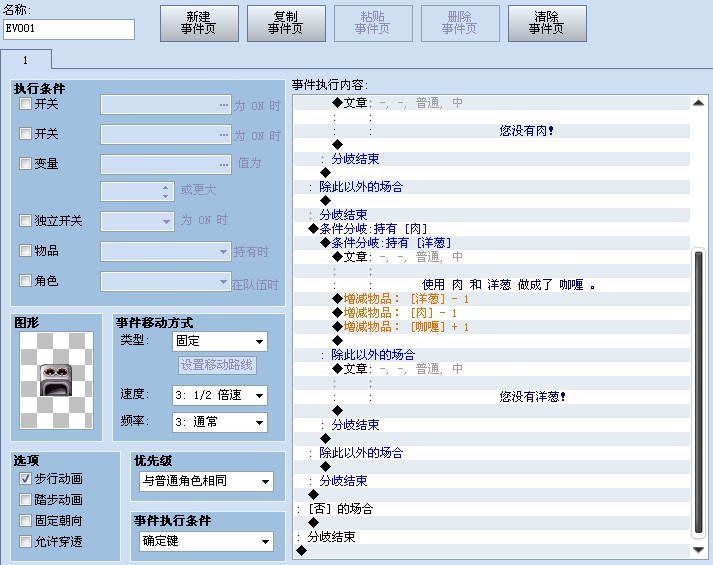Click the 名称 field containing EV001
Screen dimensions: 713x565
coord(69,29)
